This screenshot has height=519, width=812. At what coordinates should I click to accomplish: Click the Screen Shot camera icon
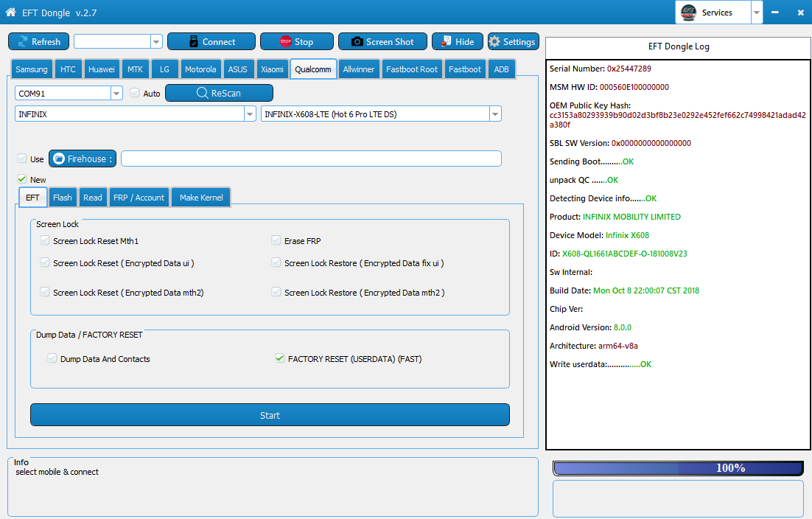pos(357,42)
